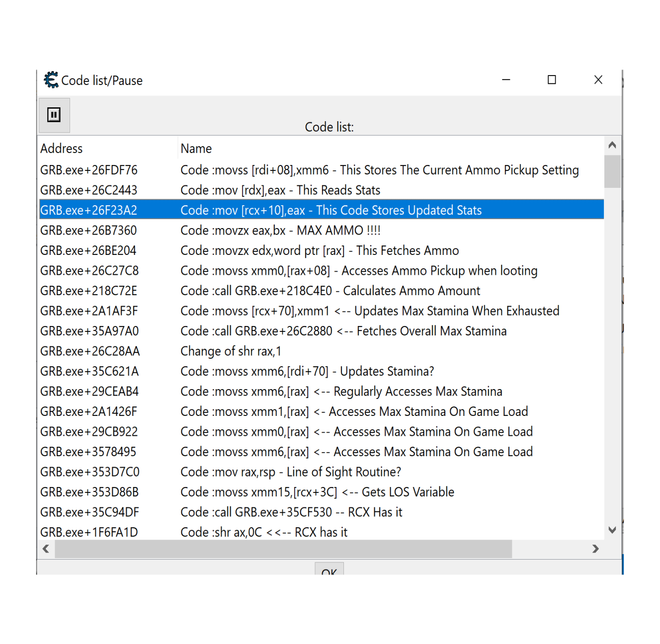Click the Address column header

tap(62, 149)
